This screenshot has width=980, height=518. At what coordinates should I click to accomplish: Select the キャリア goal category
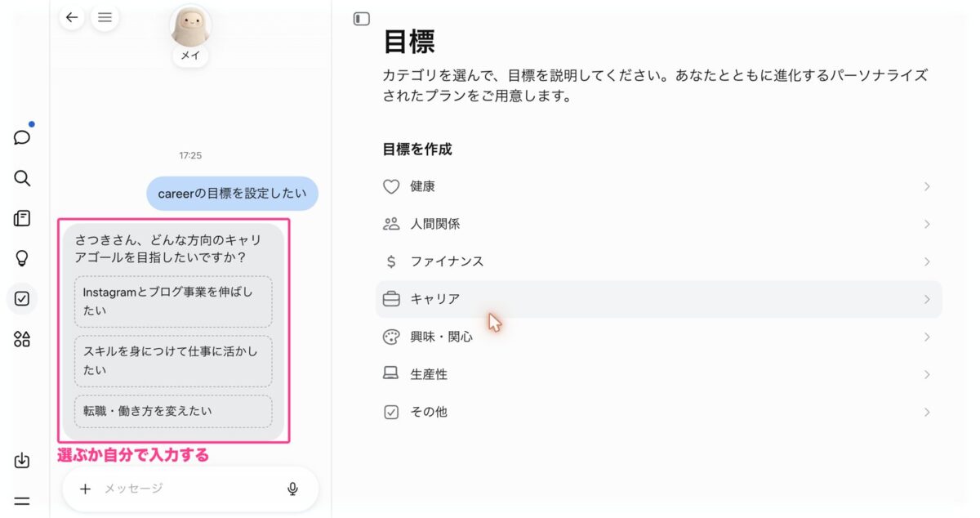coord(658,299)
